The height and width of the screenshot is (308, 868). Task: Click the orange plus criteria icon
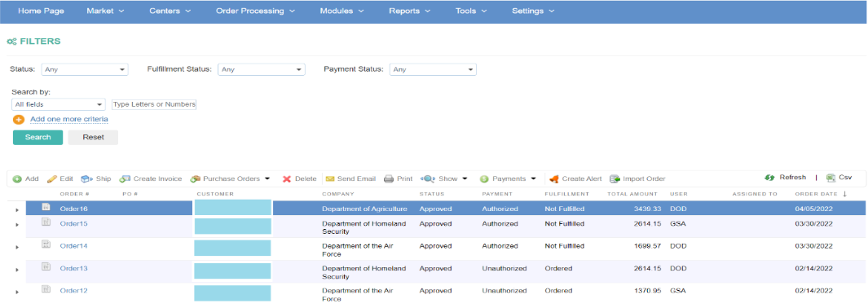[x=19, y=120]
